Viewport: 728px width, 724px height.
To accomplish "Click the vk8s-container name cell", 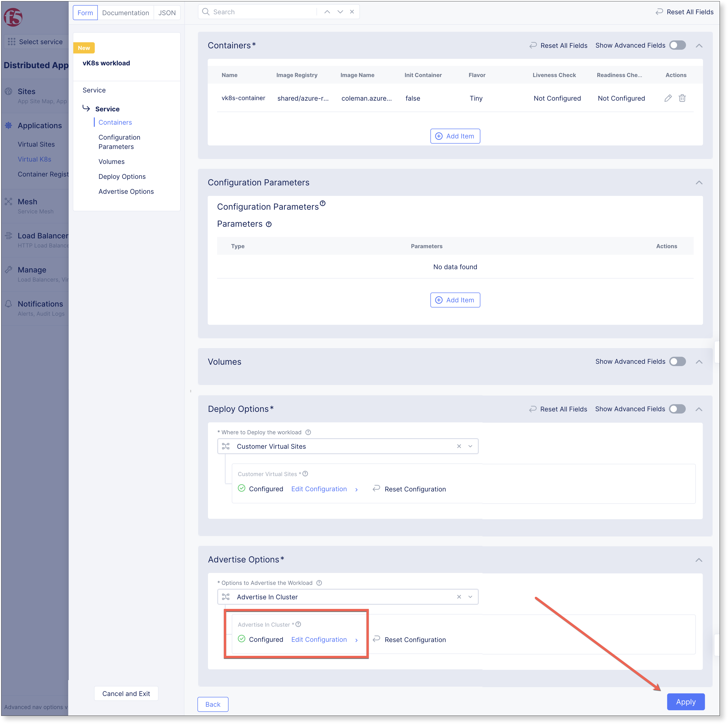I will tap(243, 98).
